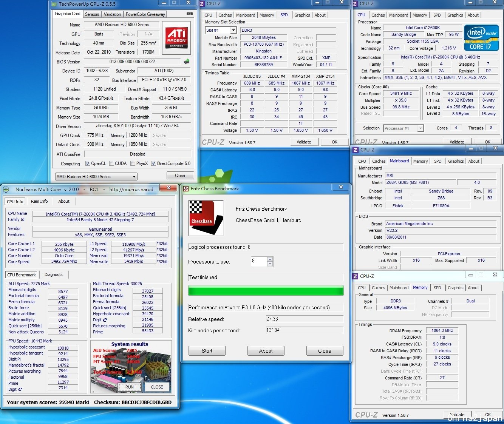Click the Intel Core i7 logo in CPU-Z

click(x=481, y=38)
